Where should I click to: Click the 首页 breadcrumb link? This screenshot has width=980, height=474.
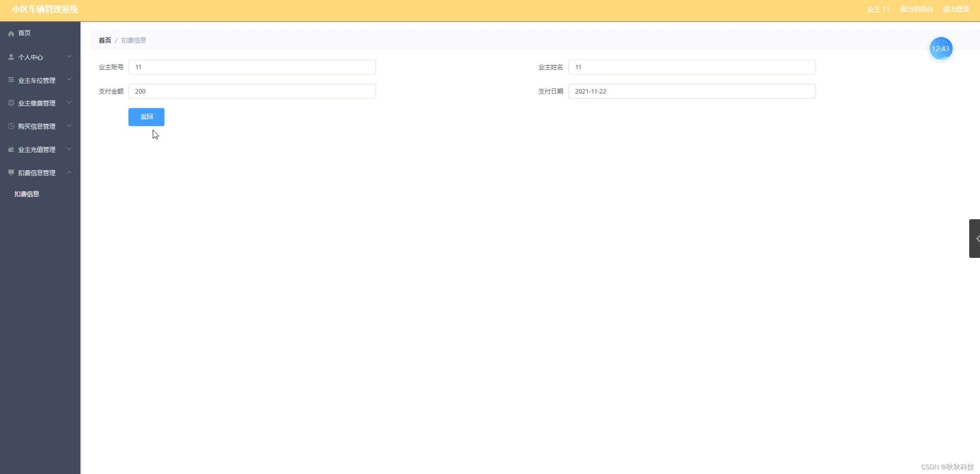105,40
